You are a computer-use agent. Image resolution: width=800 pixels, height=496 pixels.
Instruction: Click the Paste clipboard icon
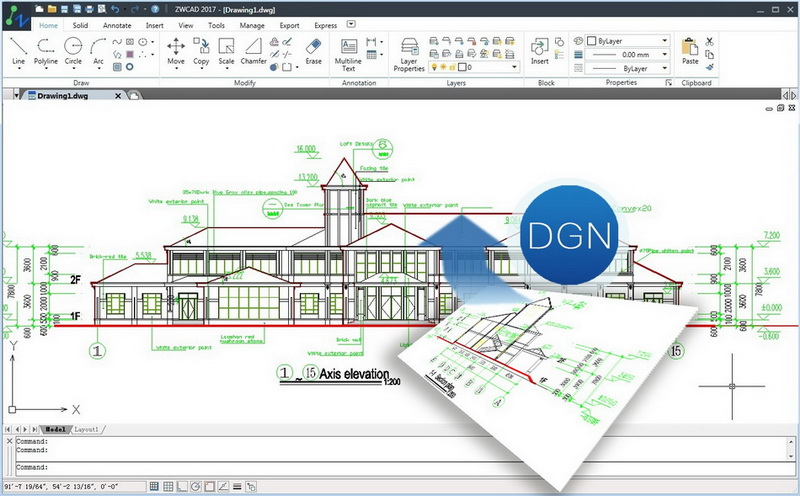click(x=690, y=50)
